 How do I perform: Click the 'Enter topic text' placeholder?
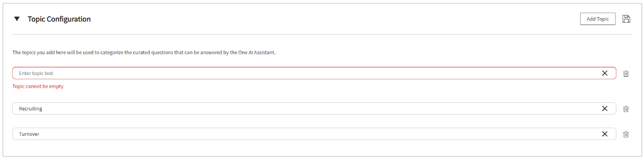[36, 73]
